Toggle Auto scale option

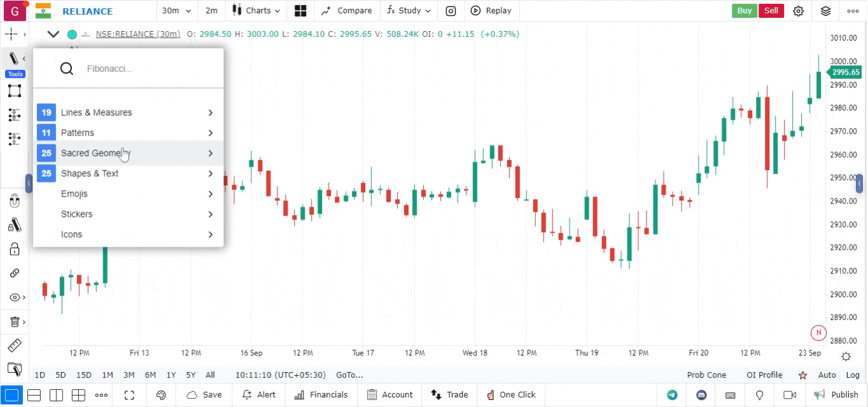click(827, 375)
